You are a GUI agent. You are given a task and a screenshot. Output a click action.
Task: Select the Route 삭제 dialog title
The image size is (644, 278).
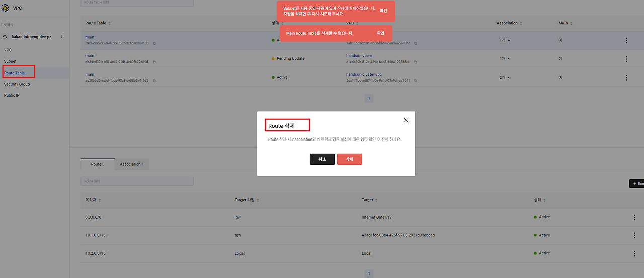click(281, 125)
